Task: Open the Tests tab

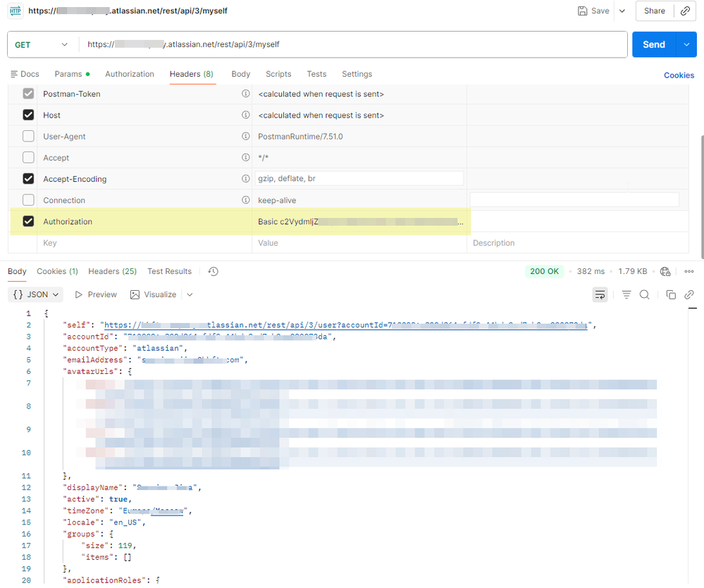Action: tap(316, 74)
